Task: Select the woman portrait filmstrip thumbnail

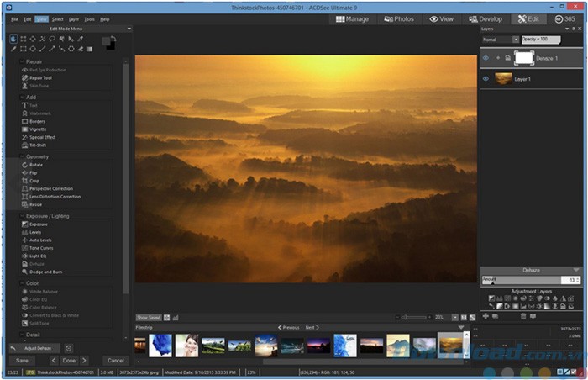Action: [x=186, y=346]
